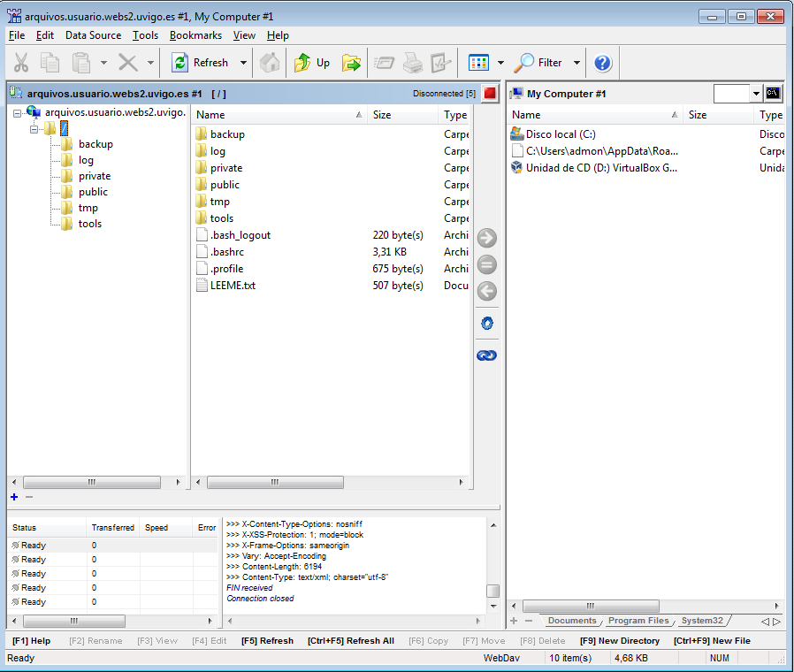
Task: Click the red stop connection button
Action: coord(490,93)
